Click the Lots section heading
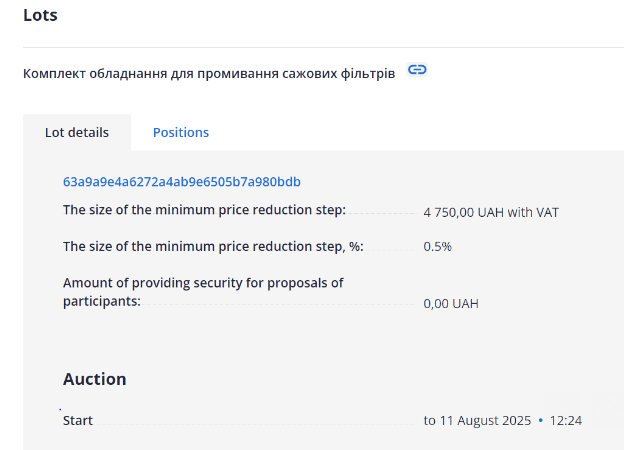 click(40, 15)
